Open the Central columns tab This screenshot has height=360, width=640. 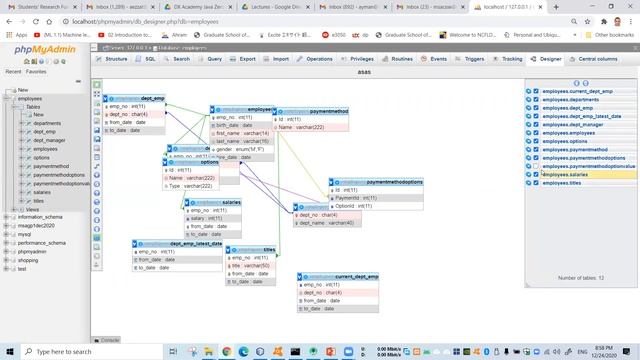tap(593, 59)
